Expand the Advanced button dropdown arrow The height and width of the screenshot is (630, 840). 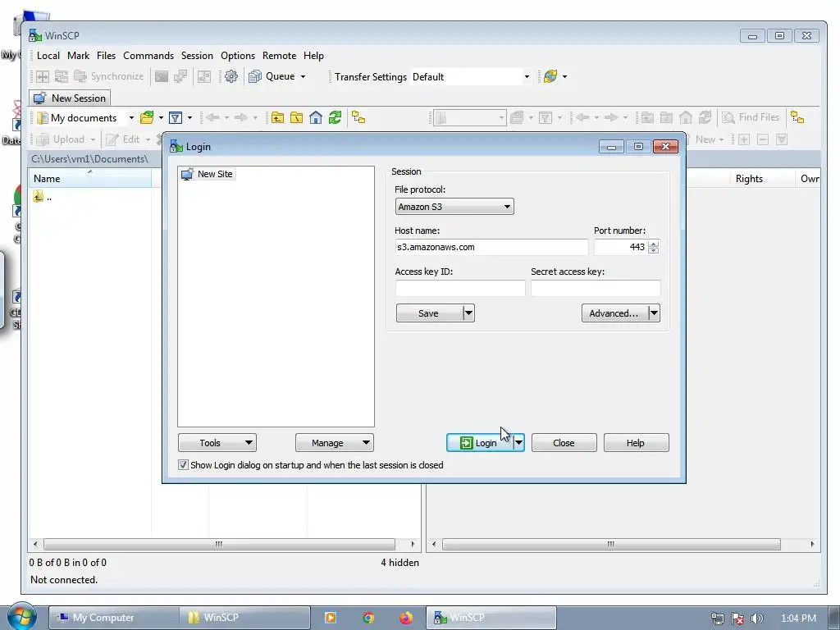[x=654, y=313]
